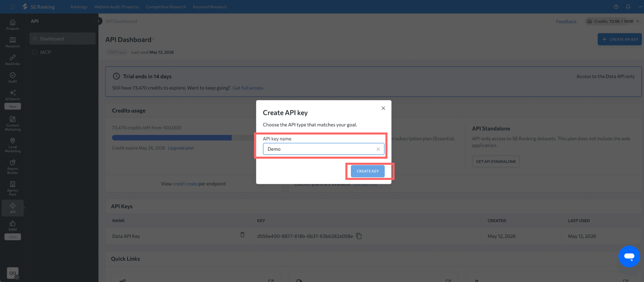Open Content Marketing in sidebar

[x=13, y=124]
